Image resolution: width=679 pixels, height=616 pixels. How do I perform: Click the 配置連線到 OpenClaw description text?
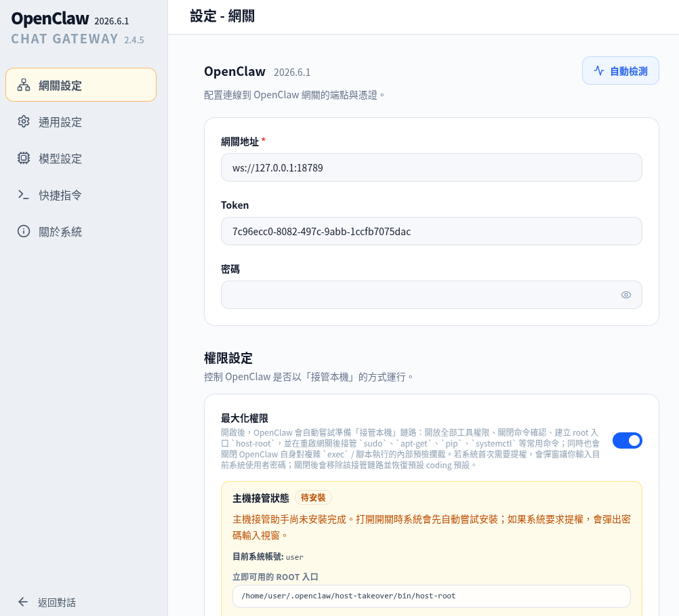tap(295, 95)
